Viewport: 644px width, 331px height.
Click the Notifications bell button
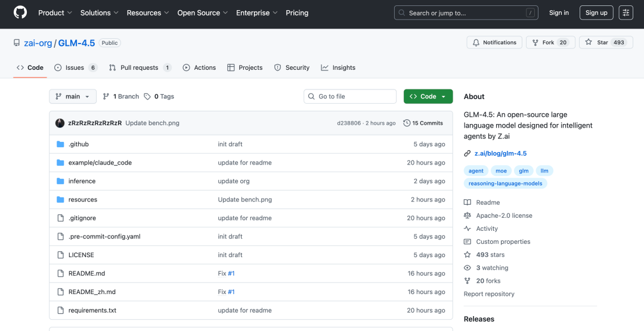click(494, 42)
